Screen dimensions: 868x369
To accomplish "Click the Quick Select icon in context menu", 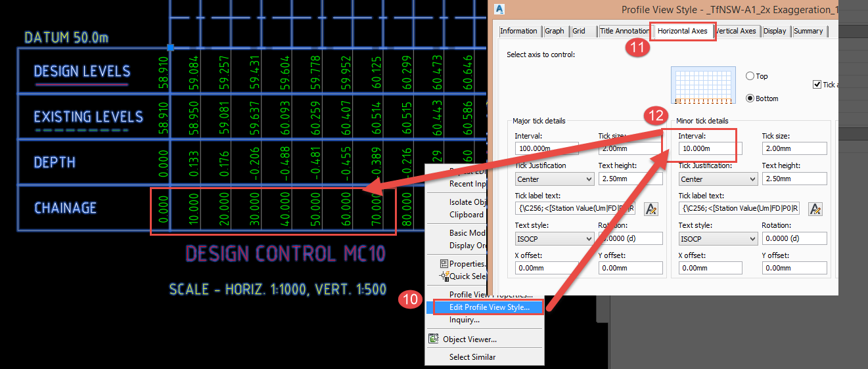I will tap(444, 276).
